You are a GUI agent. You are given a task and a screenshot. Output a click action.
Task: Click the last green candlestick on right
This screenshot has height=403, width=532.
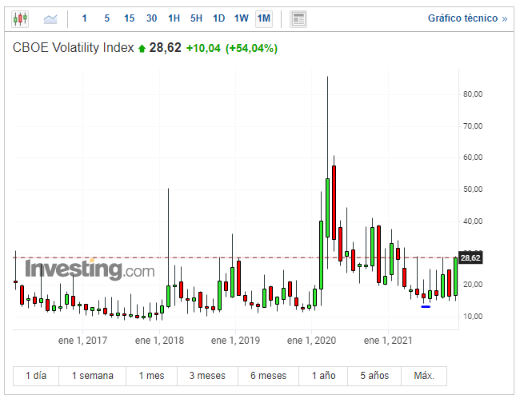coord(456,277)
